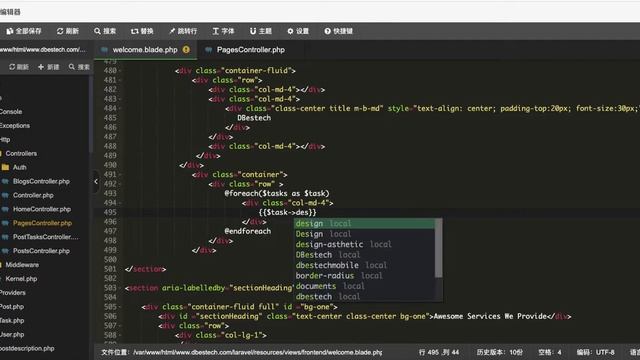640x360 pixels.
Task: Click the www.dbestech.com directory path header
Action: (x=43, y=50)
